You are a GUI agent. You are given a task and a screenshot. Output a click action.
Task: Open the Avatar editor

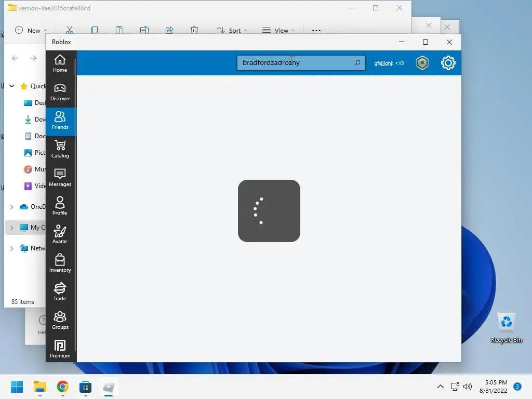(x=60, y=235)
